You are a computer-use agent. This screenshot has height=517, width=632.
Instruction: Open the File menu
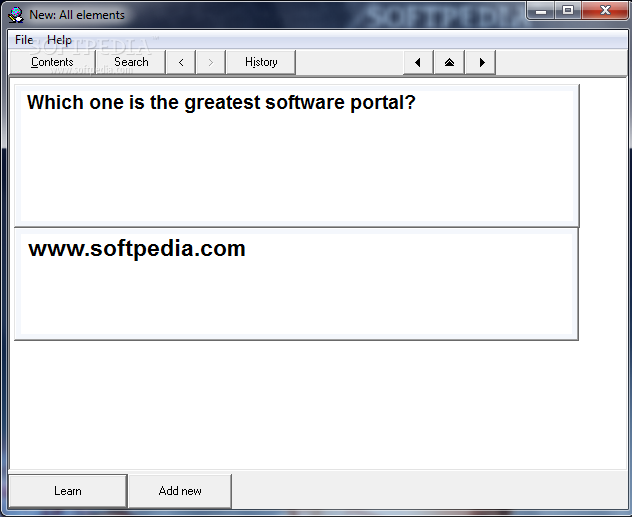[24, 40]
